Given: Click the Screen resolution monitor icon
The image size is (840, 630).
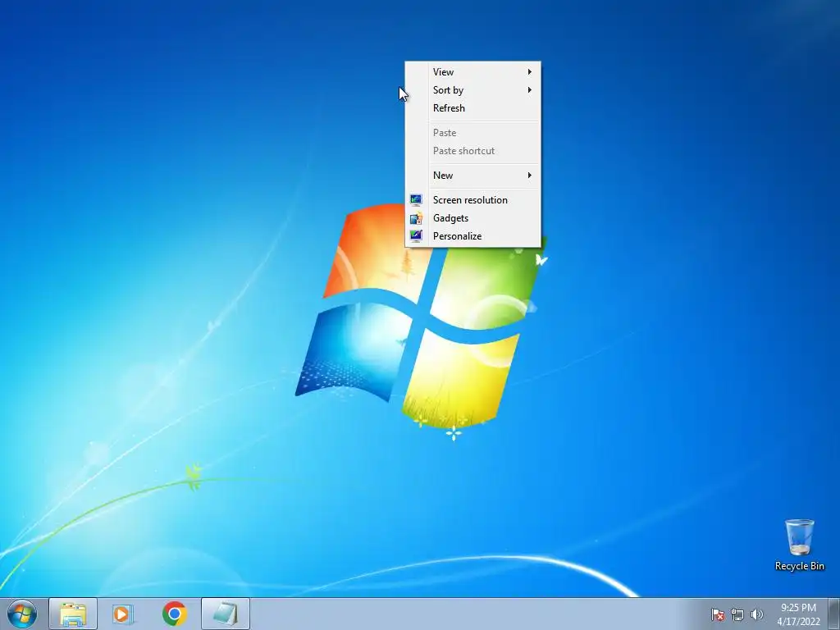Looking at the screenshot, I should pyautogui.click(x=416, y=200).
